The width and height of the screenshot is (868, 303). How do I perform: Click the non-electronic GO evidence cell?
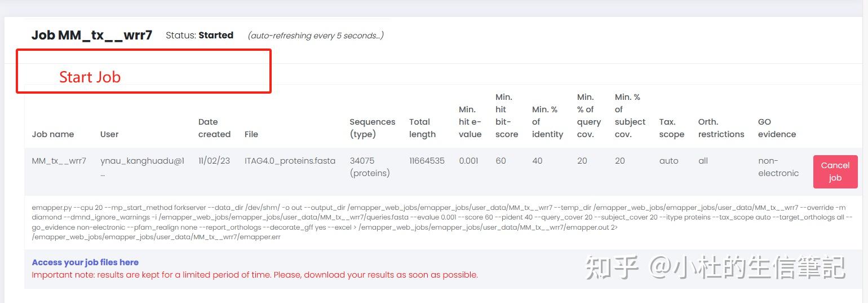pos(778,167)
